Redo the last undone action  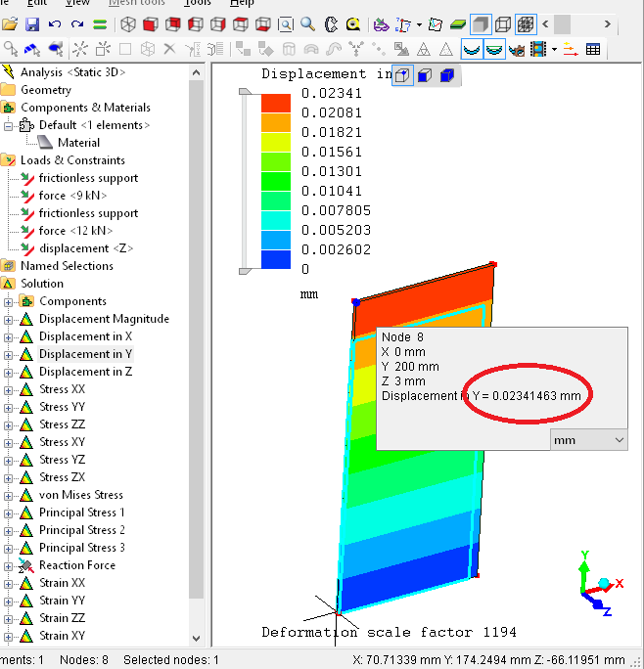click(77, 24)
